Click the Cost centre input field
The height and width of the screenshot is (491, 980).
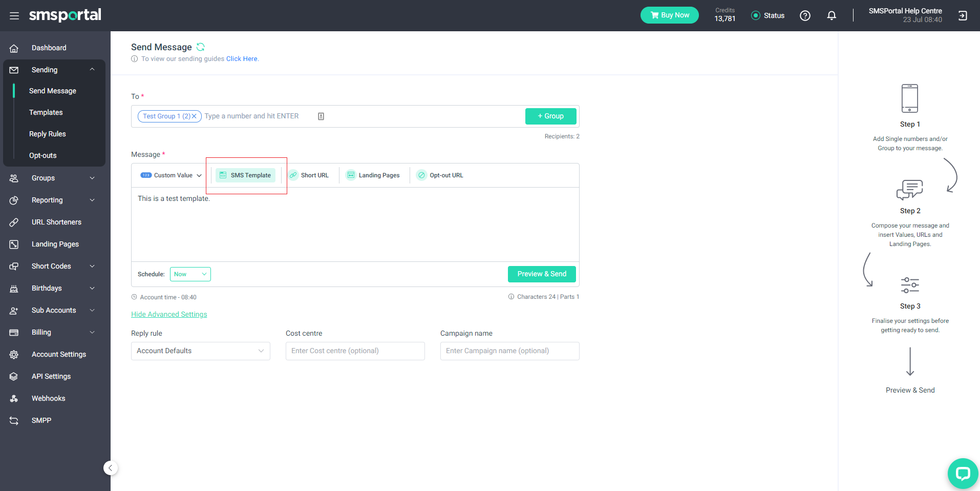(355, 351)
